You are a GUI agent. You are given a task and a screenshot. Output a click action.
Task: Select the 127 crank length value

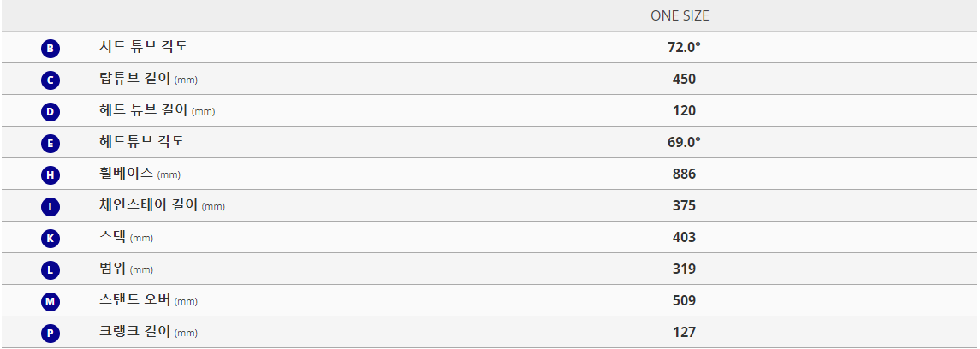[x=684, y=333]
